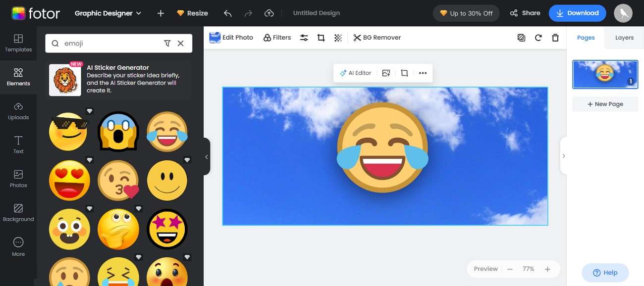Open the AI Sticker Generator banner
Screen dimensions: 644x286
coord(118,79)
